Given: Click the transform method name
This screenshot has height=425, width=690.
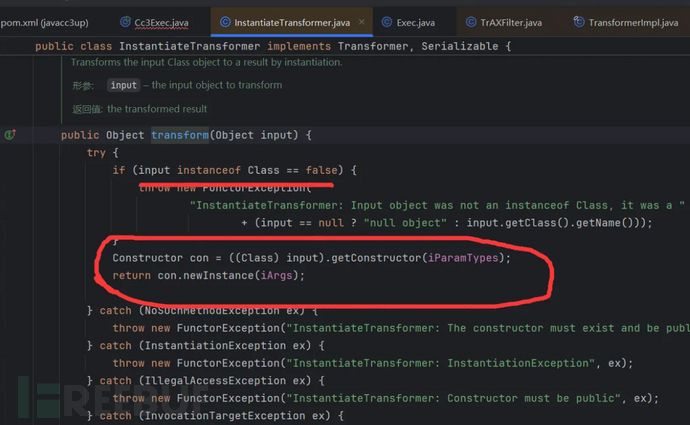Looking at the screenshot, I should click(x=179, y=135).
